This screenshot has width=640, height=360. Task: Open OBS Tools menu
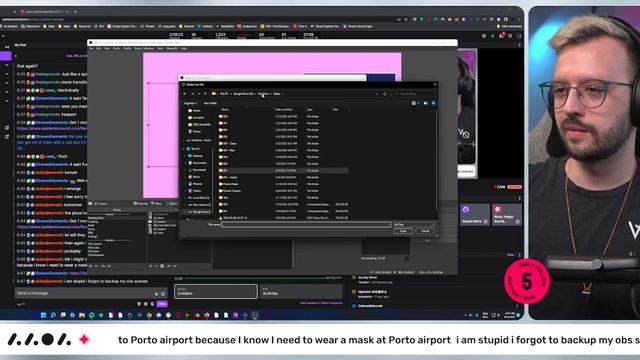click(160, 49)
